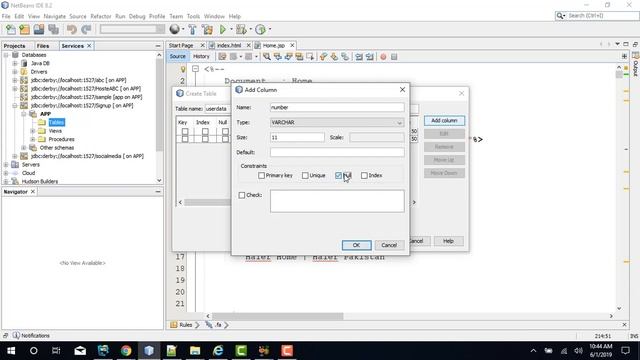Toggle the Unique constraint checkbox
Image resolution: width=640 pixels, height=360 pixels.
tap(305, 176)
